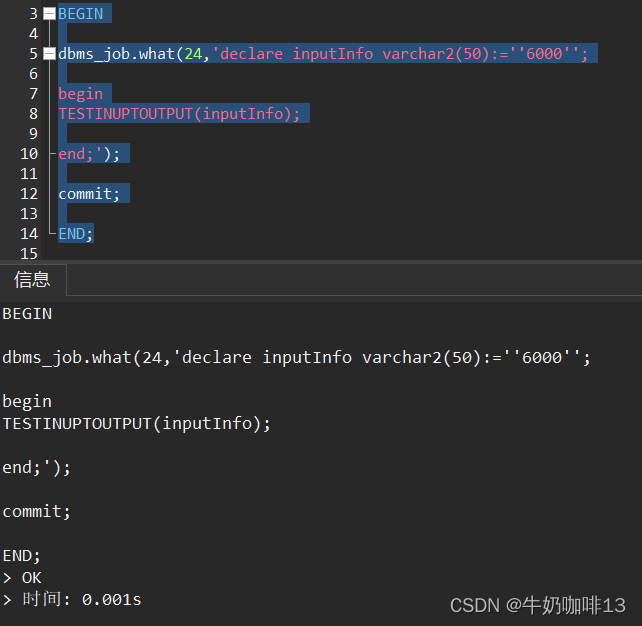
Task: Click the job number 24 in the editor
Action: [x=193, y=54]
